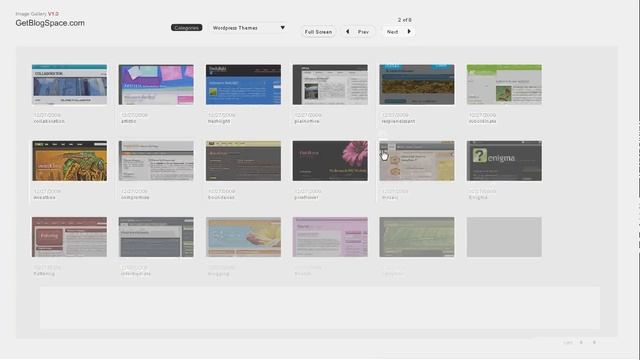Click the pinkflower caption text

click(306, 198)
